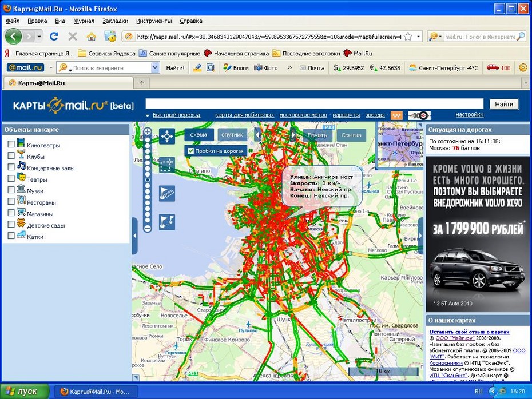Screen dimensions: 532x399
Task: Open the маршруты link
Action: 346,115
